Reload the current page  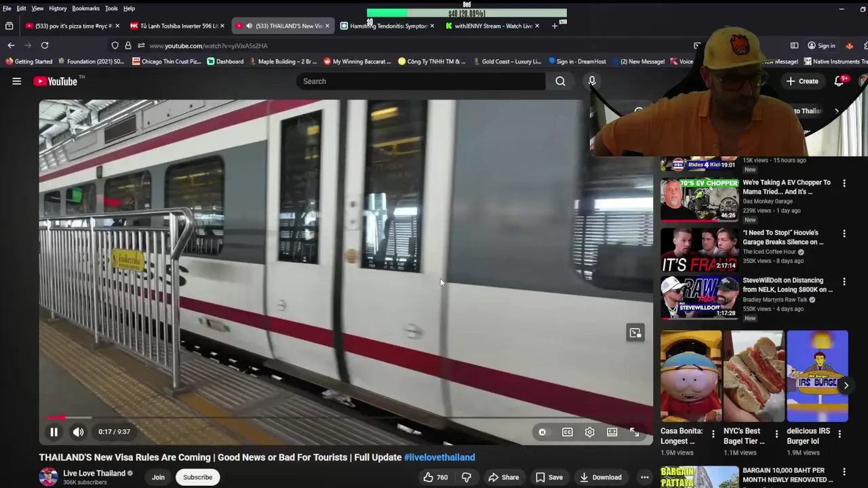coord(45,45)
